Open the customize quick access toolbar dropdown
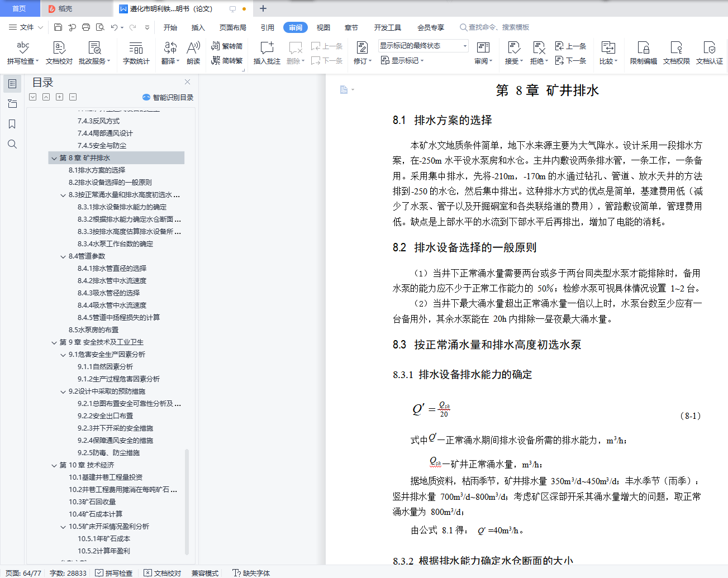728x578 pixels. point(147,27)
